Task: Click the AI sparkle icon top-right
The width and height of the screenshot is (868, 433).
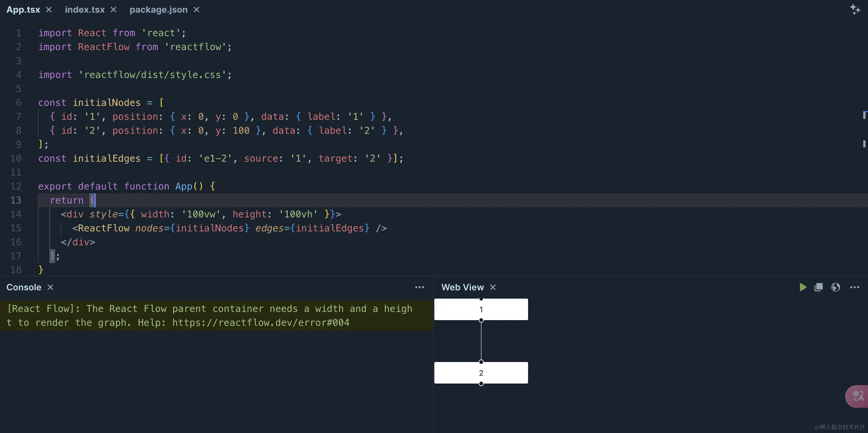Action: pyautogui.click(x=855, y=10)
